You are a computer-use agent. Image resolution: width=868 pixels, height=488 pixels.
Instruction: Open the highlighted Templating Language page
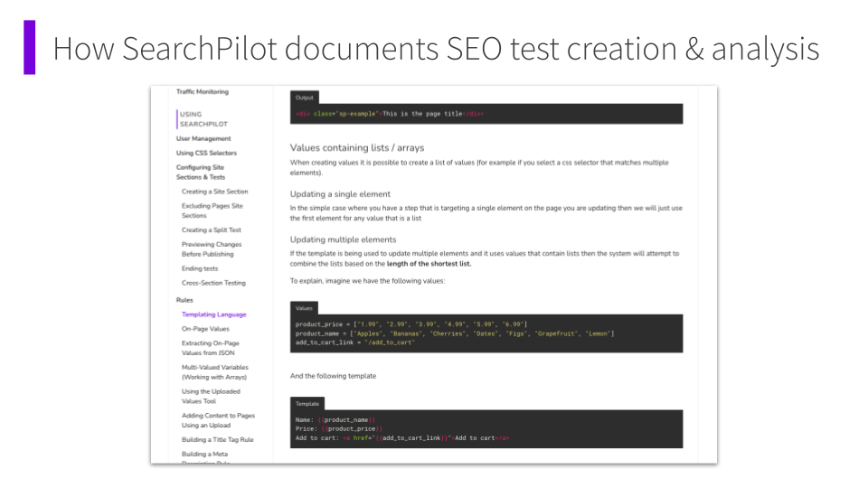213,314
